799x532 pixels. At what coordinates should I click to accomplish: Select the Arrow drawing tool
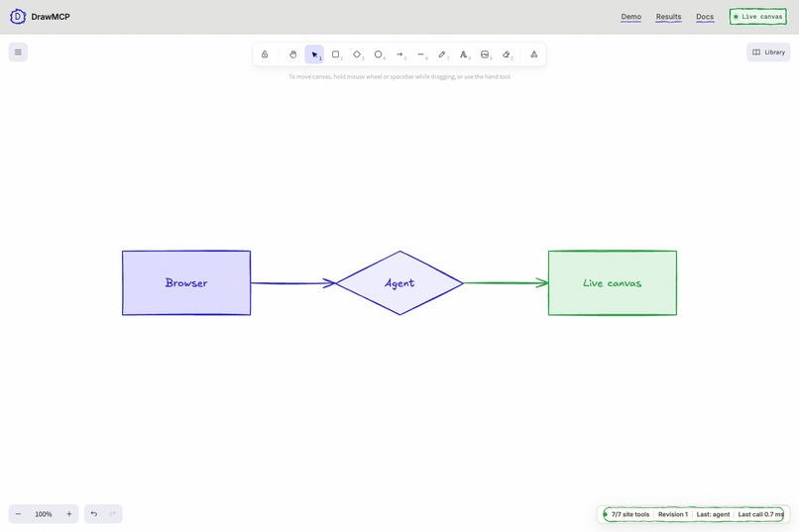tap(400, 54)
